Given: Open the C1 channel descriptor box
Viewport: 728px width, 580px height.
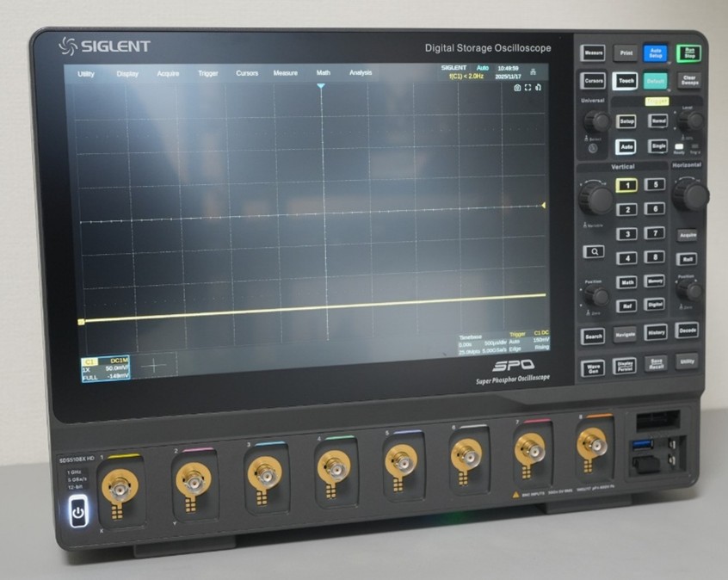Looking at the screenshot, I should pyautogui.click(x=106, y=370).
